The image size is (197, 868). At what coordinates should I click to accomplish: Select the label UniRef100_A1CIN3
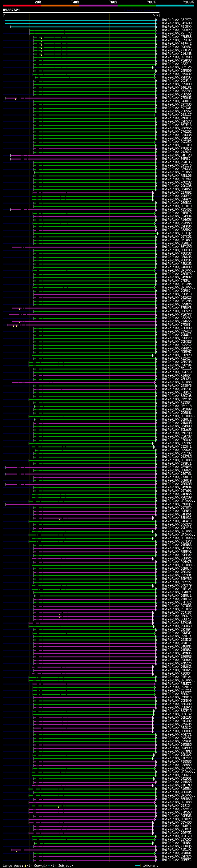click(177, 785)
